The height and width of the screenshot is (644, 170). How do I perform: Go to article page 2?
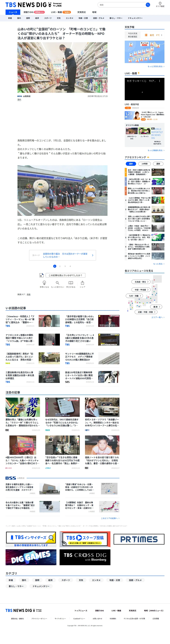(60, 266)
